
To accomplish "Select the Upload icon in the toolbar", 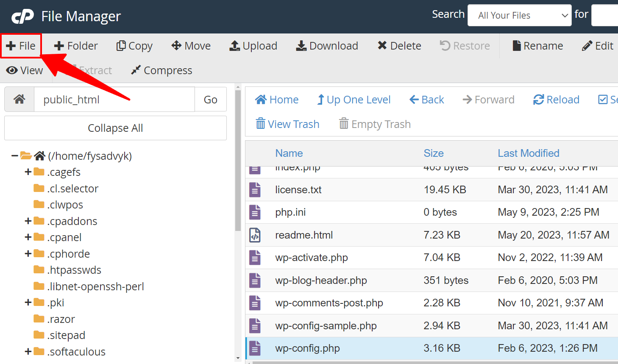I will (x=253, y=45).
